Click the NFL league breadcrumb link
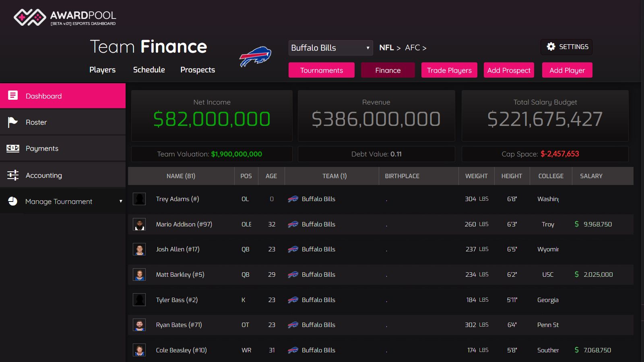This screenshot has height=362, width=644. pyautogui.click(x=386, y=48)
